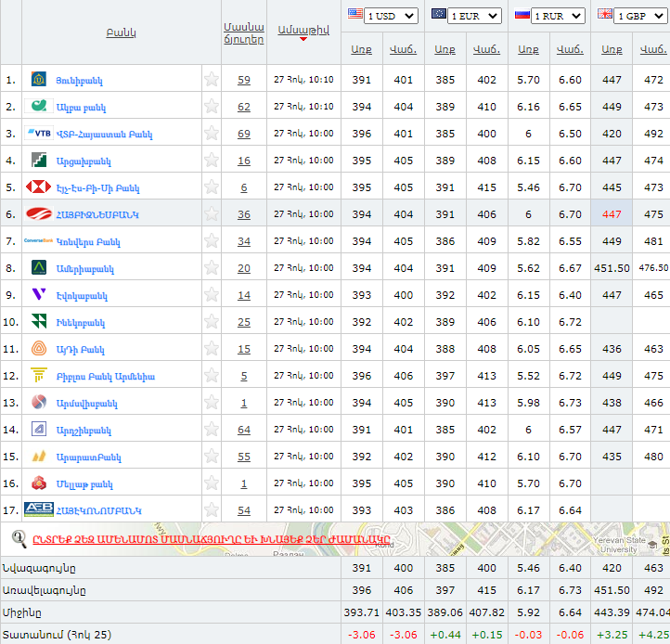Open the VTB bank name link
Screen dimensions: 670x644
coord(104,135)
